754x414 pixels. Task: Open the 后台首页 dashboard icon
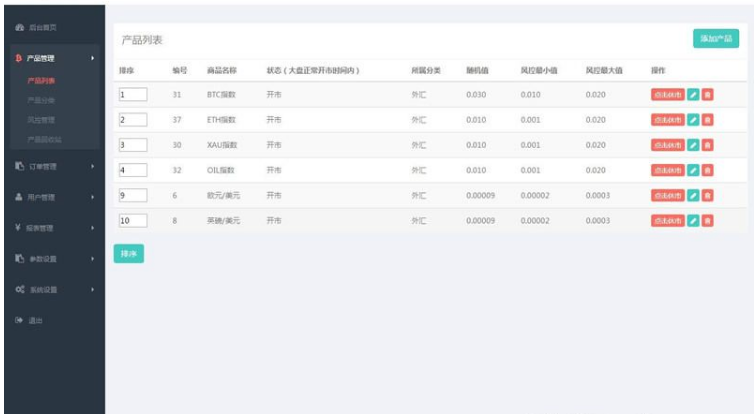tap(20, 27)
